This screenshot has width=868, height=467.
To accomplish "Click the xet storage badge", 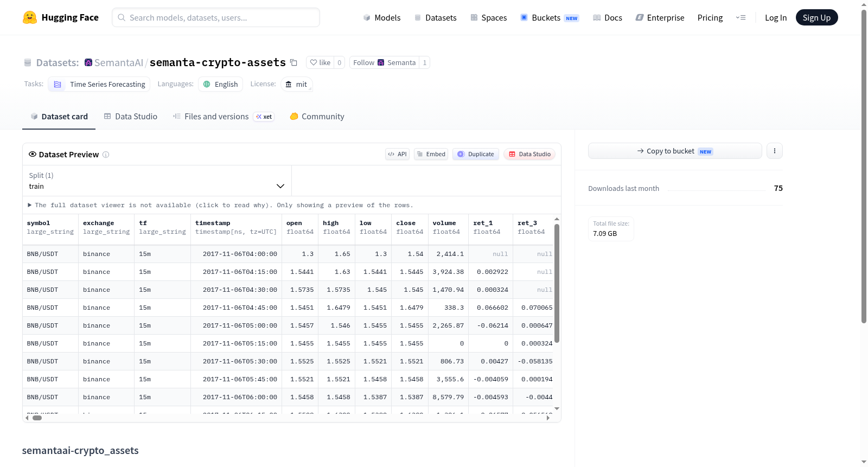I will 264,117.
